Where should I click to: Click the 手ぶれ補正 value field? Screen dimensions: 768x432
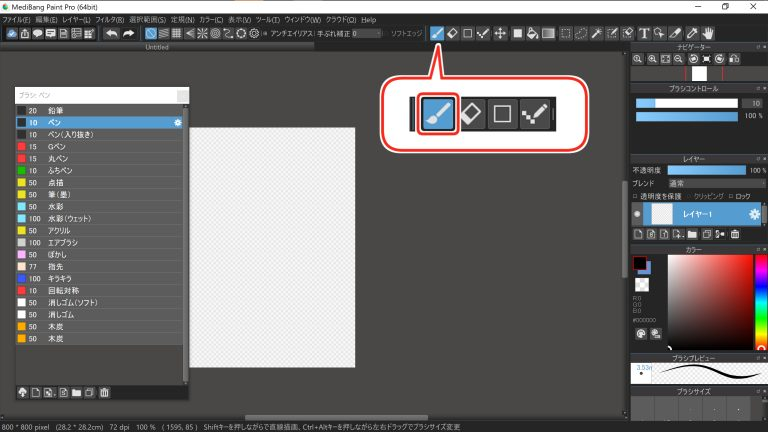[x=366, y=33]
